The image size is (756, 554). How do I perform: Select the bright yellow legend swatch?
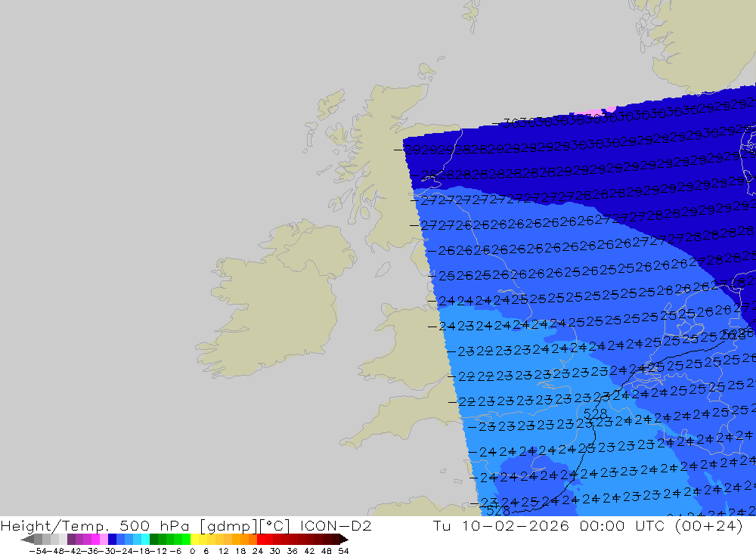click(194, 539)
